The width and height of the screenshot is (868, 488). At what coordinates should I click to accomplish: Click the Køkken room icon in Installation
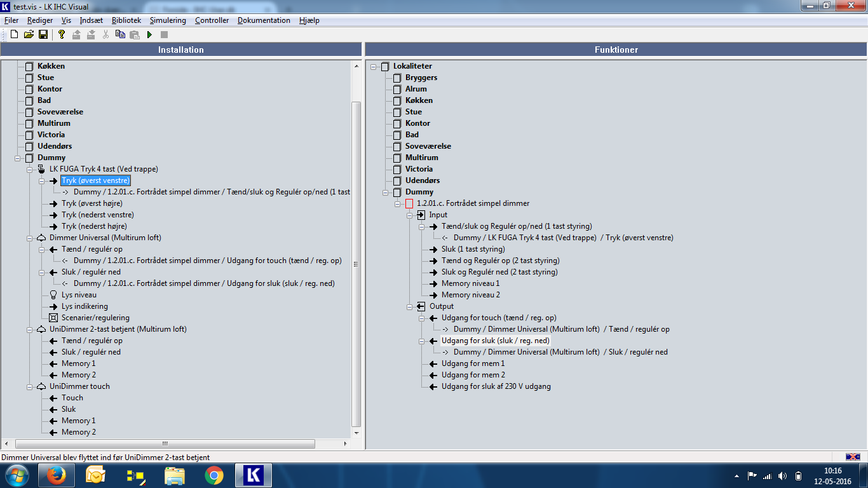(x=29, y=66)
